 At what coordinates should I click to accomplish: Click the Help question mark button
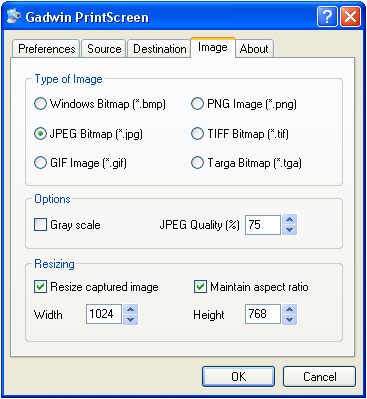327,16
